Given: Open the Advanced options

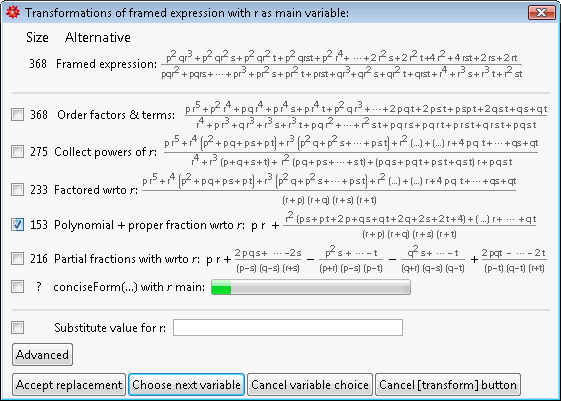Looking at the screenshot, I should (42, 354).
